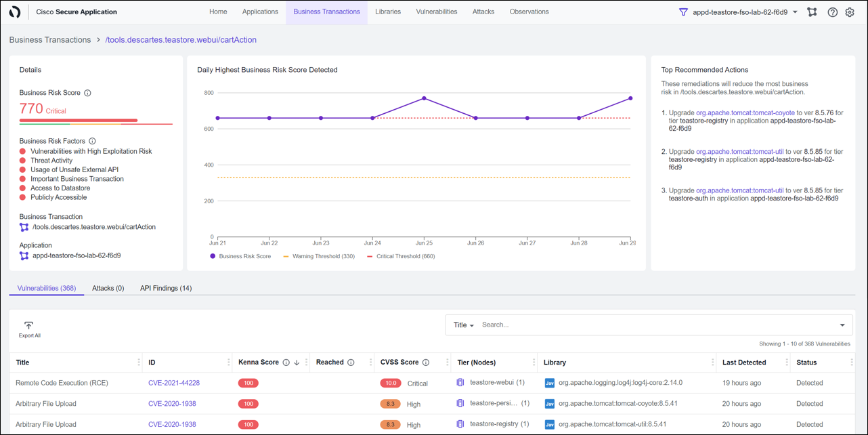Click info icon beside Kenna Score header
Image resolution: width=868 pixels, height=435 pixels.
pyautogui.click(x=286, y=362)
